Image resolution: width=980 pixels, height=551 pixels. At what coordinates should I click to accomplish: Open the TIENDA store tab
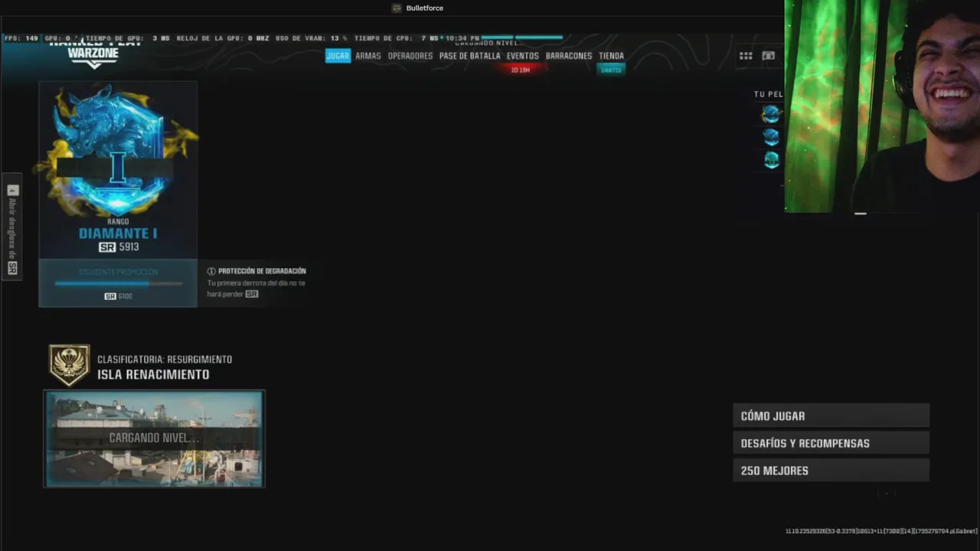click(x=611, y=56)
